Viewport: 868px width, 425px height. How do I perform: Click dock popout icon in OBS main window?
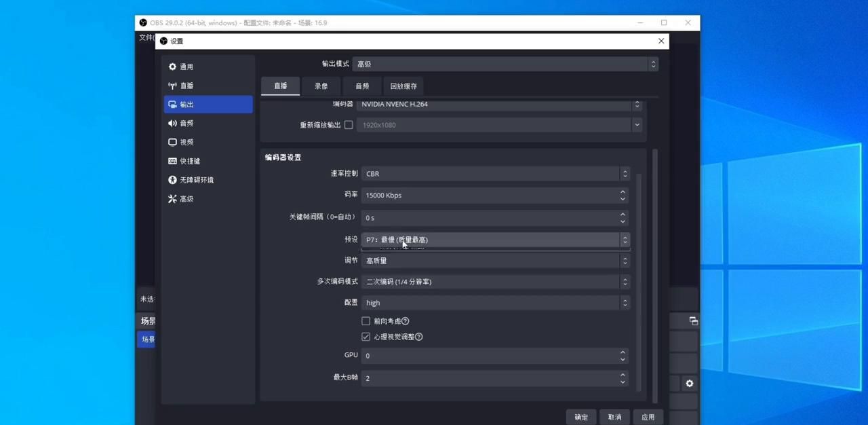tap(693, 320)
